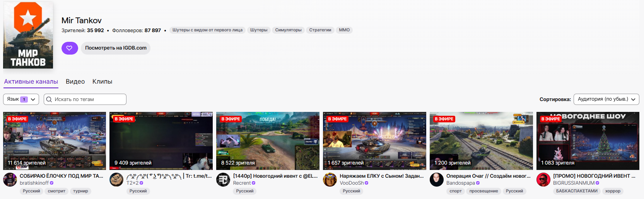Open stream title СОБИРАЮ ЁЛОЧКУ ПОД МИР ТА...
The height and width of the screenshot is (199, 644).
61,176
